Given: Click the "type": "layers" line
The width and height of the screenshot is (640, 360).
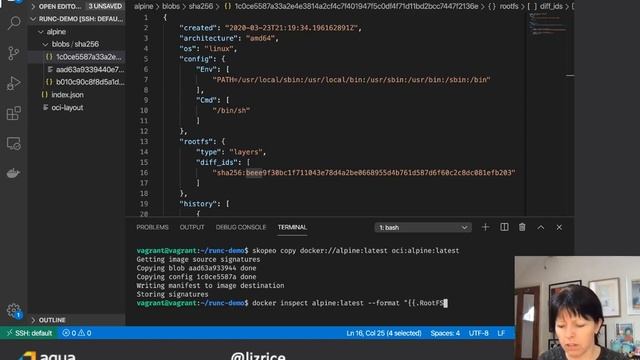Looking at the screenshot, I should coord(231,152).
